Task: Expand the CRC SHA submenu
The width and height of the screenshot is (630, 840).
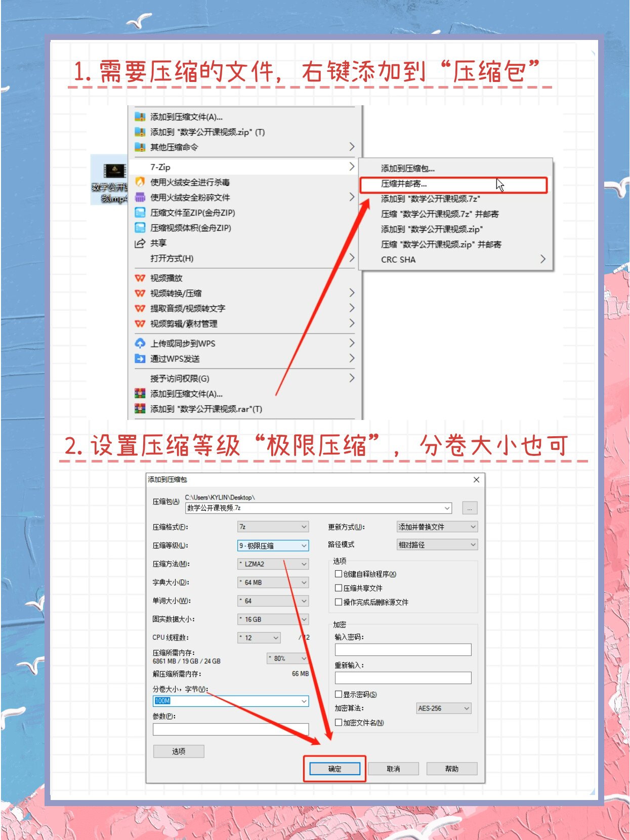Action: click(x=456, y=260)
